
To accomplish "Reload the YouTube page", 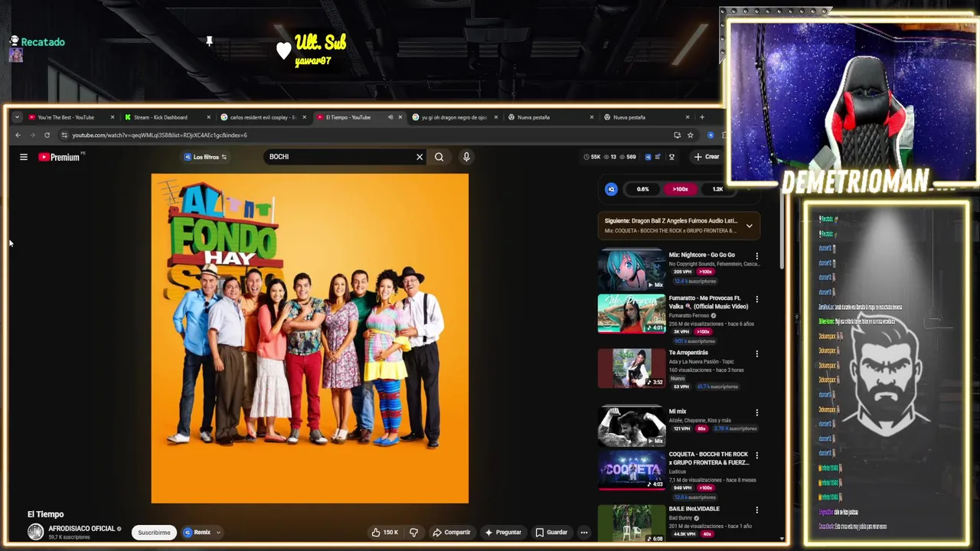I will (x=47, y=135).
